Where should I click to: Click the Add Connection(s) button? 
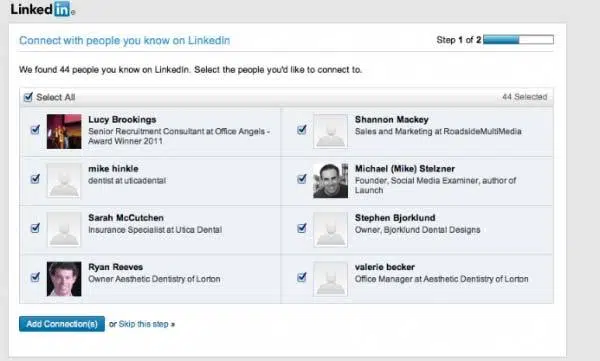tap(62, 324)
